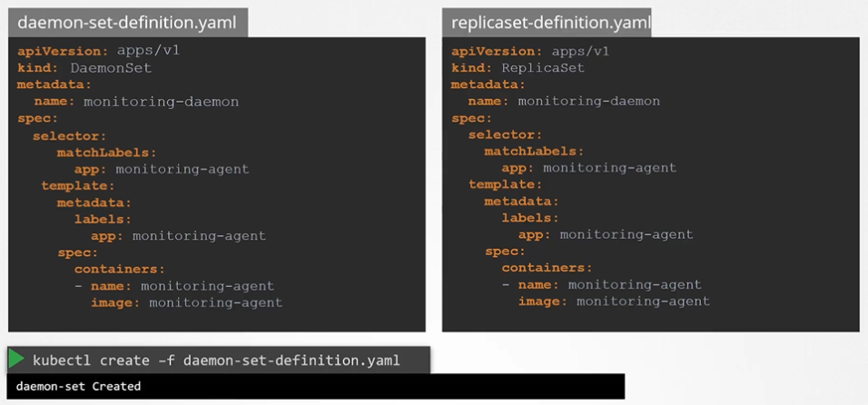The height and width of the screenshot is (405, 868).
Task: Select the replicaset-definition.yaml file title
Action: pos(547,23)
